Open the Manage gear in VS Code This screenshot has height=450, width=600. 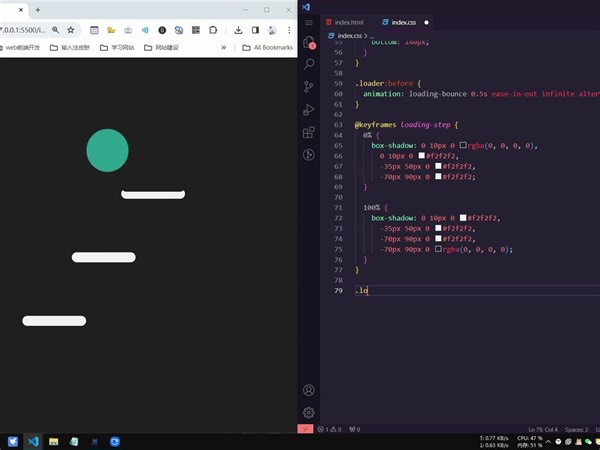point(309,412)
